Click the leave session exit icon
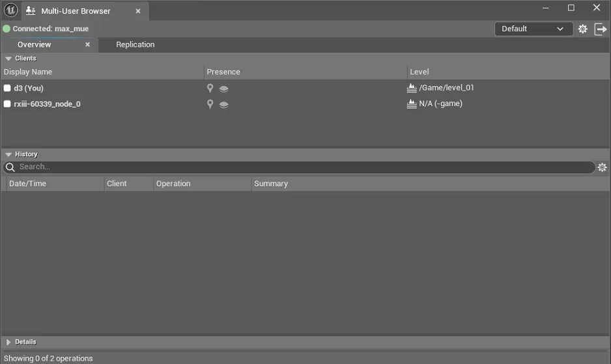 click(601, 29)
